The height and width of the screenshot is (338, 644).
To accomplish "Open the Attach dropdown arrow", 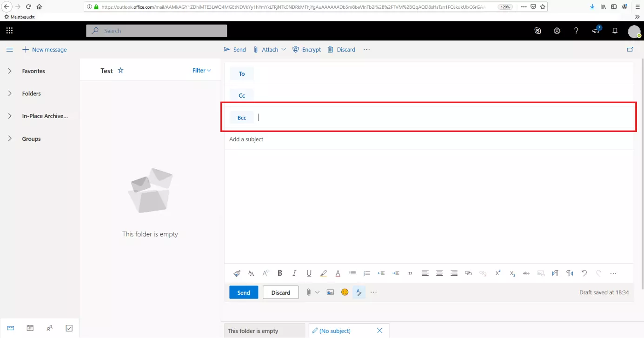I will pyautogui.click(x=284, y=49).
